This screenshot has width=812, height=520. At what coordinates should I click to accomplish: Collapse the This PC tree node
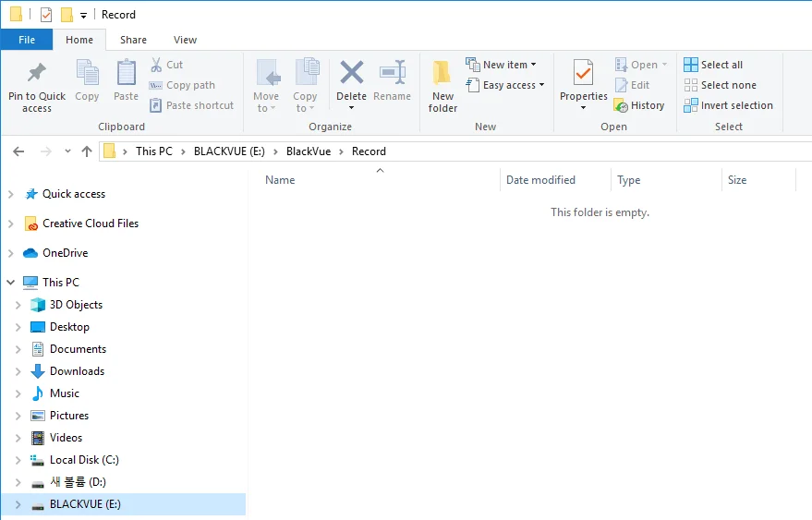click(x=11, y=283)
